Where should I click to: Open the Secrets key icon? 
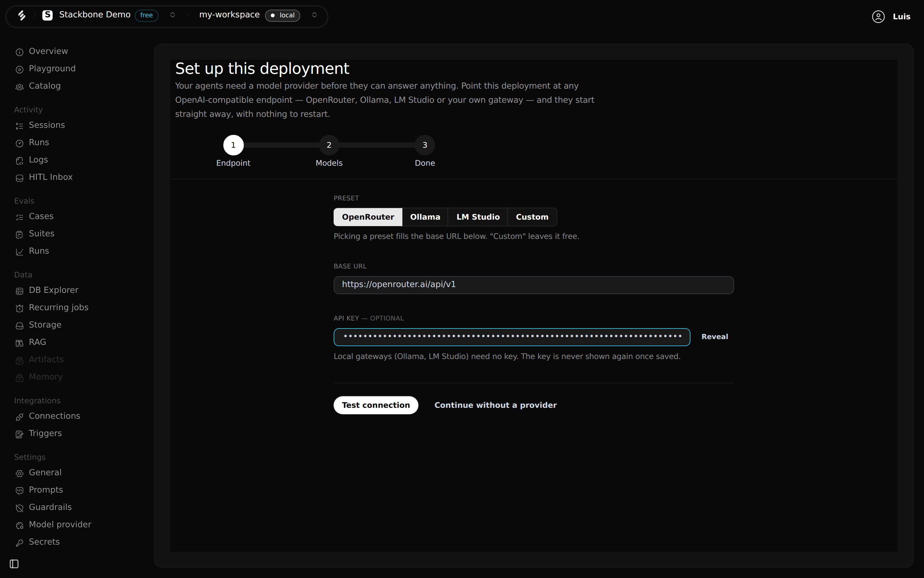[20, 543]
